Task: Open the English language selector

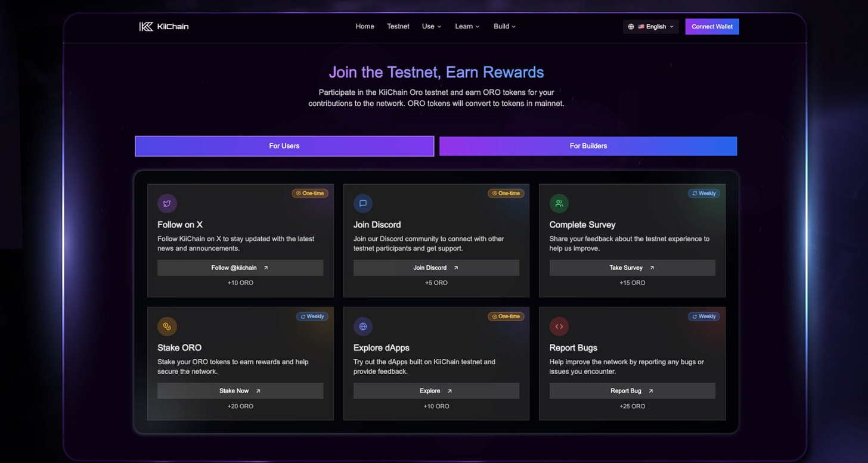Action: click(651, 27)
